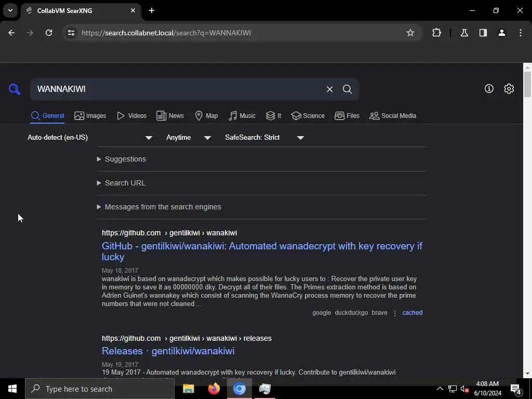Open GitHub gentilkiwi/wanakiwi result title
This screenshot has height=399, width=532.
coord(262,251)
